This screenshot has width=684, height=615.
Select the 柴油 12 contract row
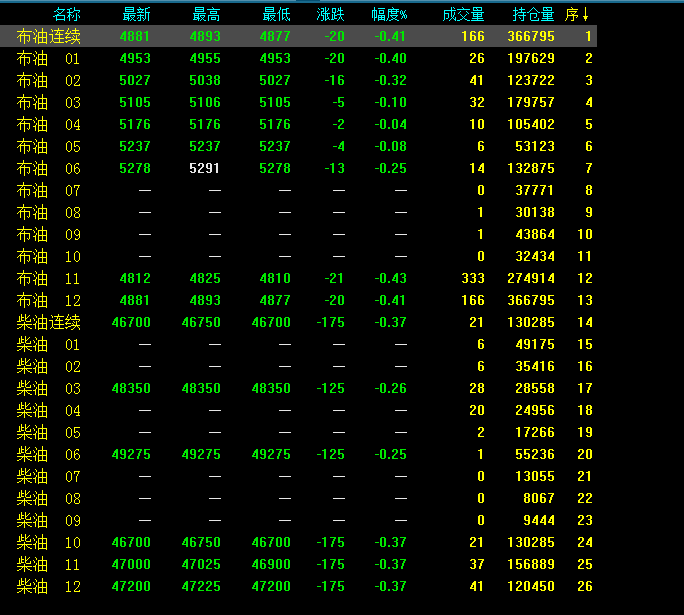coord(49,587)
